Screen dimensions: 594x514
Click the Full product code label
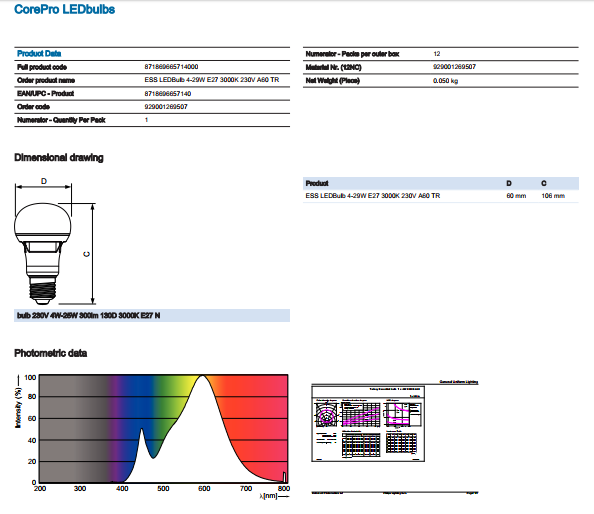click(42, 67)
